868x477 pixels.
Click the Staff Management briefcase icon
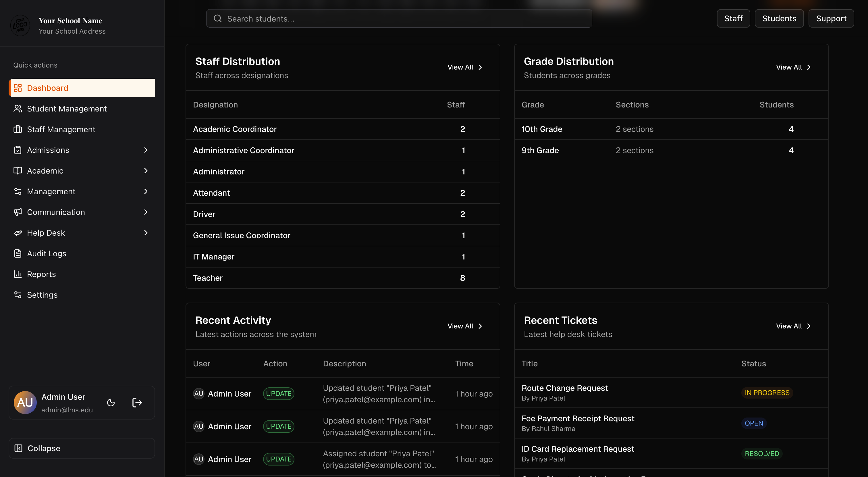(x=18, y=129)
